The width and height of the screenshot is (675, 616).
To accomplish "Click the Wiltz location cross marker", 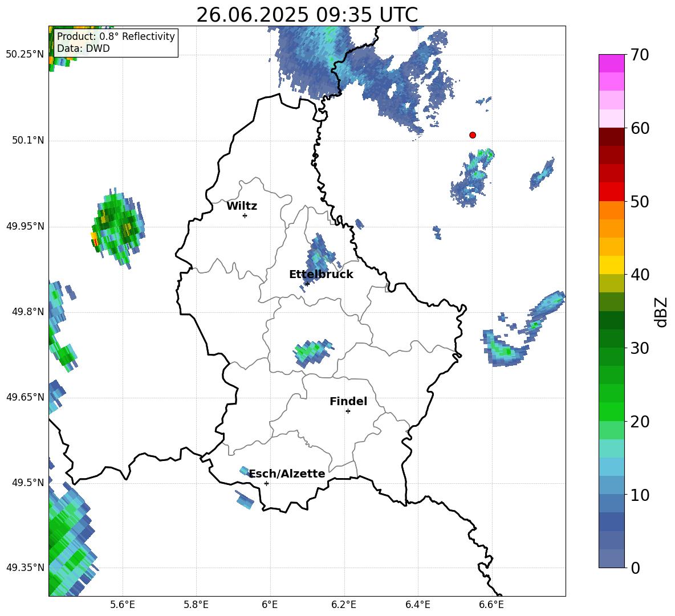I will point(245,215).
